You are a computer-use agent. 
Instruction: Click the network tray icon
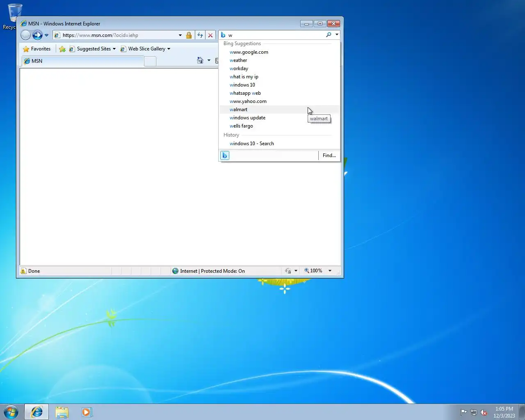point(474,412)
